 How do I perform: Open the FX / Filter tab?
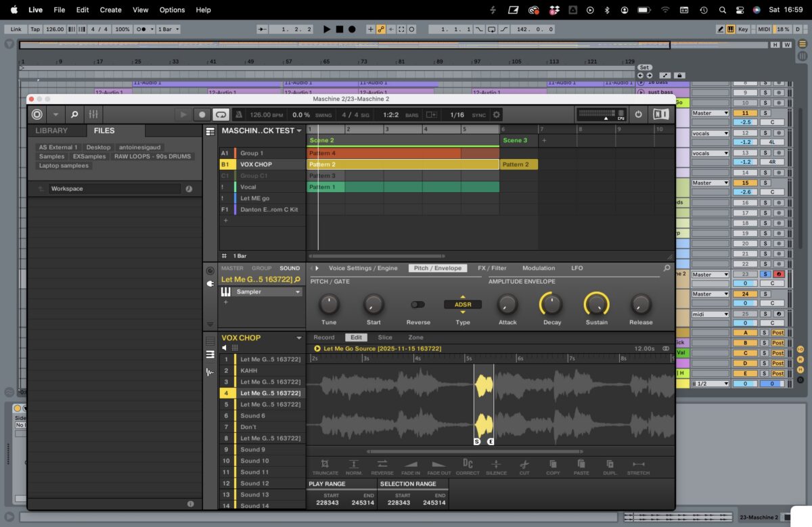click(492, 268)
